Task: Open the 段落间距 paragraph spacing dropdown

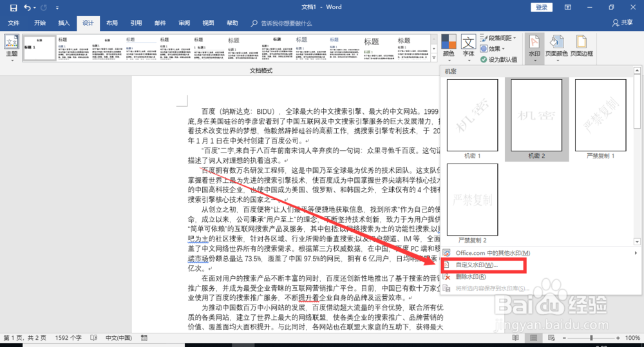Action: 498,38
